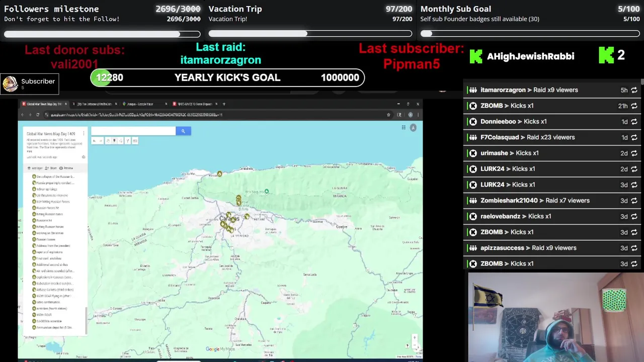
Task: Click the repeat icon on itamarorzagron raid row
Action: [634, 90]
